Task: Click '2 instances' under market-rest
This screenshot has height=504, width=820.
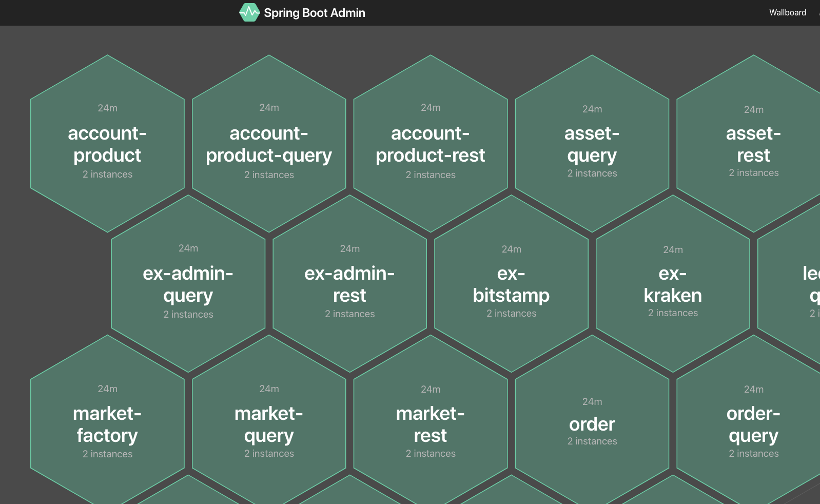Action: coord(431,454)
